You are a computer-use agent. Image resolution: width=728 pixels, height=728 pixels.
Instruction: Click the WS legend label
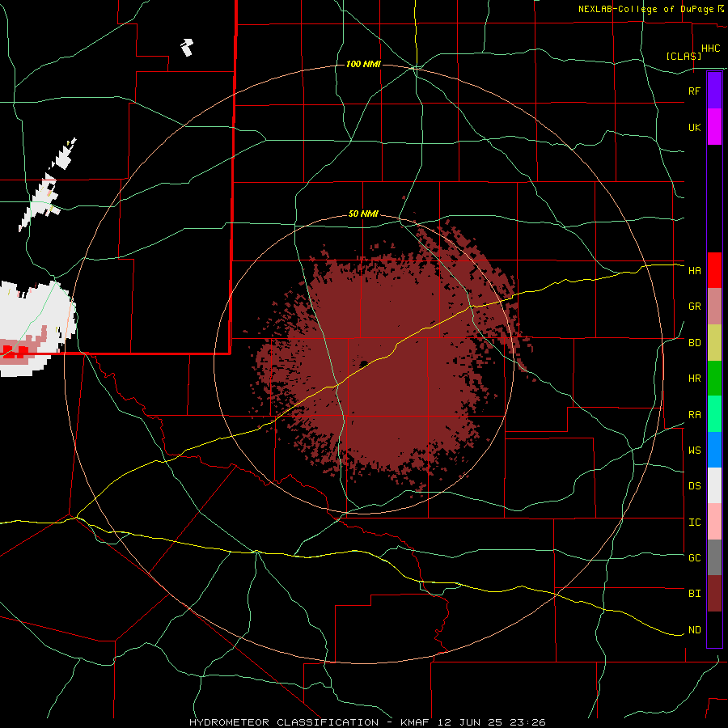(695, 450)
